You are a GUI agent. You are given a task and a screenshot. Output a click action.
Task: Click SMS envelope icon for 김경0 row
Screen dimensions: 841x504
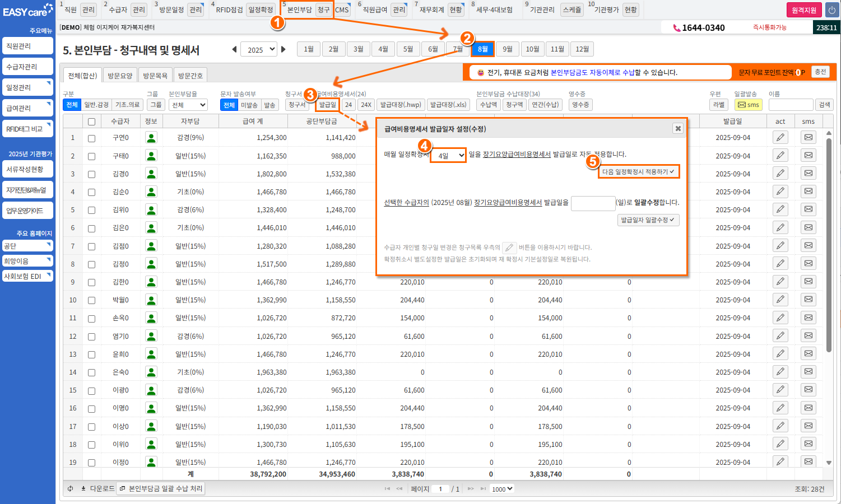[x=808, y=173]
